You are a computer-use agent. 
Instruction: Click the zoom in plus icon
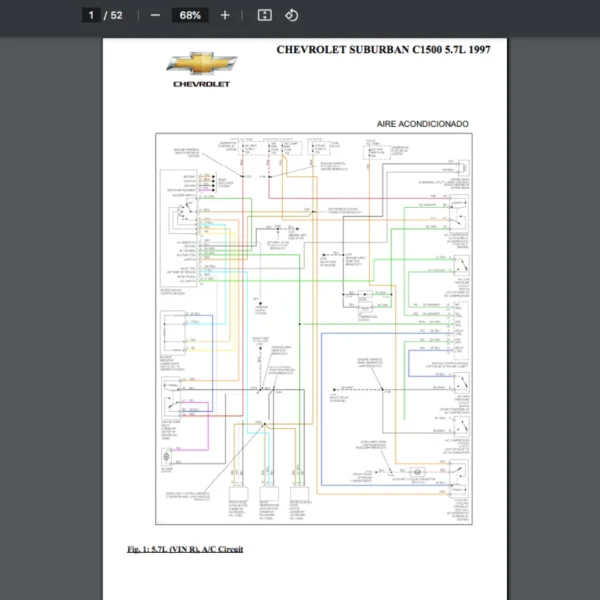click(225, 15)
